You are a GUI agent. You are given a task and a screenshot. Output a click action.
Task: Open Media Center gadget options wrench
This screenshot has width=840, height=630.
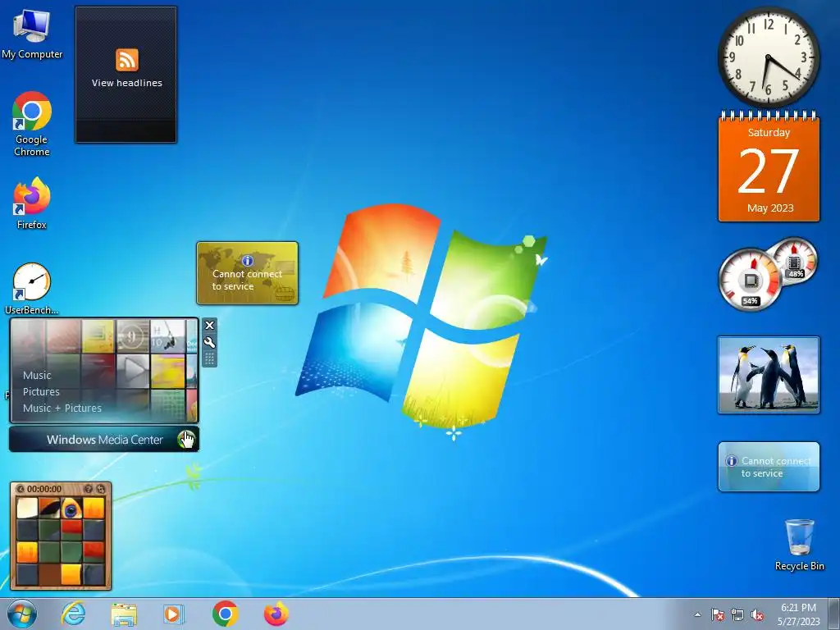[x=209, y=342]
